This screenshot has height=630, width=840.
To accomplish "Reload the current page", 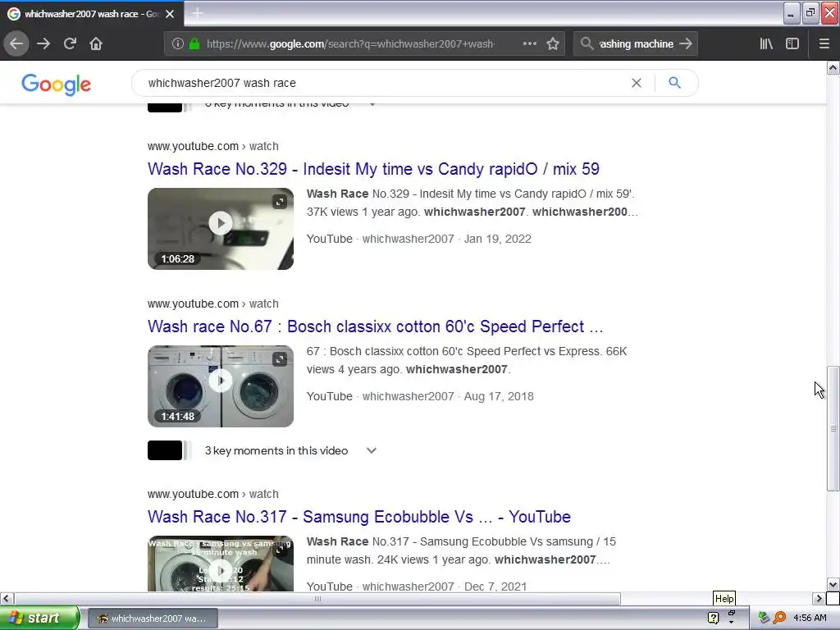I will 70,43.
